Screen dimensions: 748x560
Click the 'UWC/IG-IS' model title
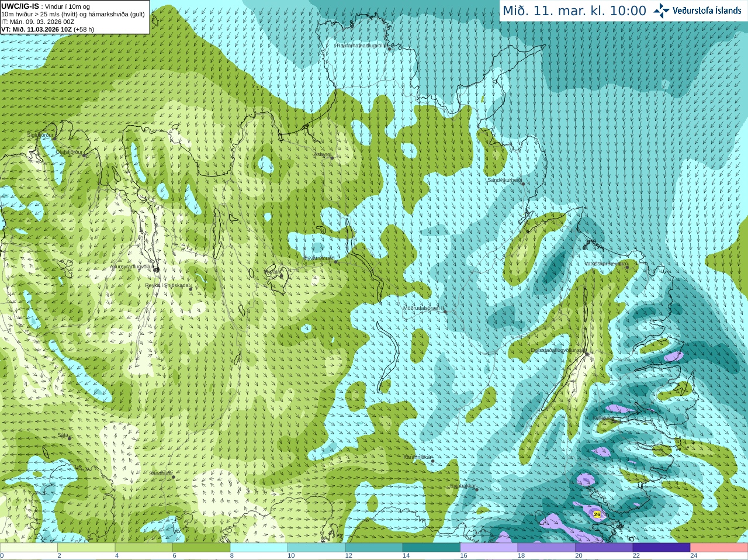click(x=20, y=6)
